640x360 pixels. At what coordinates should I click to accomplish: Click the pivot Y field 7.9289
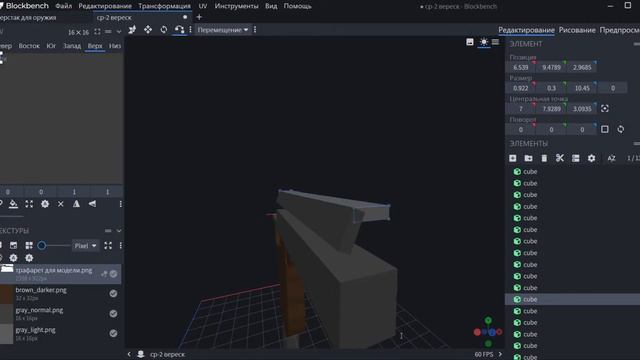[551, 109]
